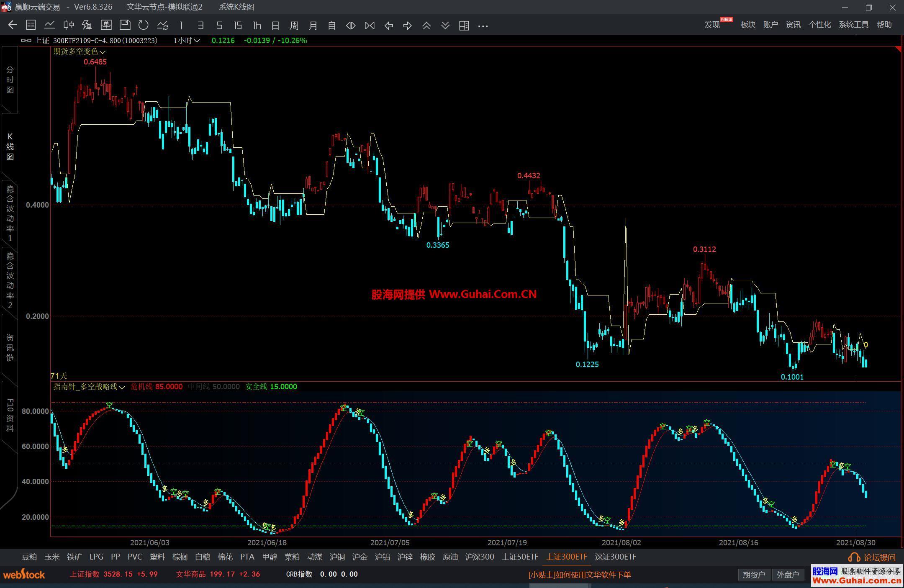Viewport: 904px width, 588px height.
Task: Select the weekly (周) period icon
Action: point(294,26)
